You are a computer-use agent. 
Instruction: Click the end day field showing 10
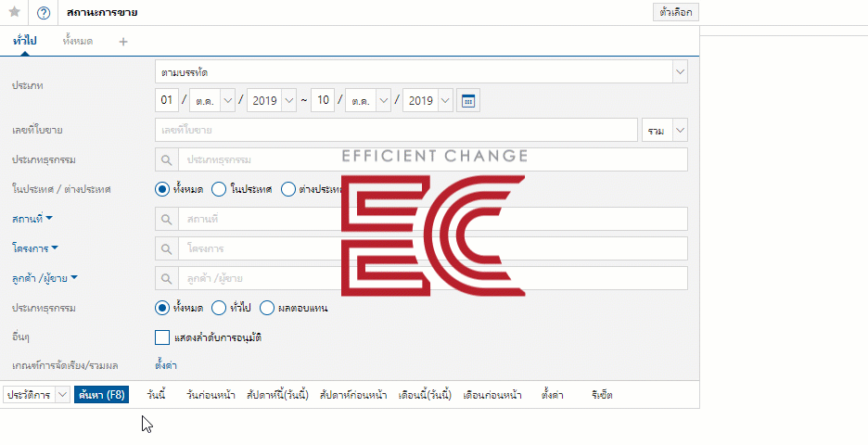click(x=323, y=100)
